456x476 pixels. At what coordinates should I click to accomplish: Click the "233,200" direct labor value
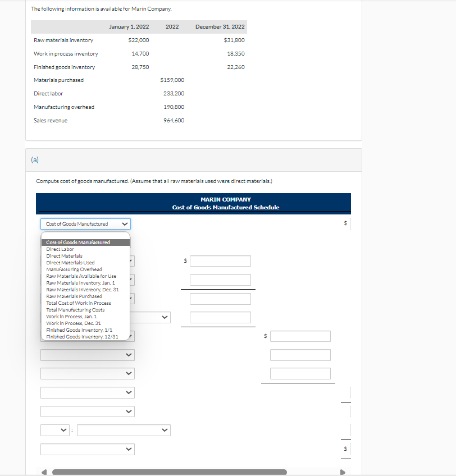coord(174,94)
